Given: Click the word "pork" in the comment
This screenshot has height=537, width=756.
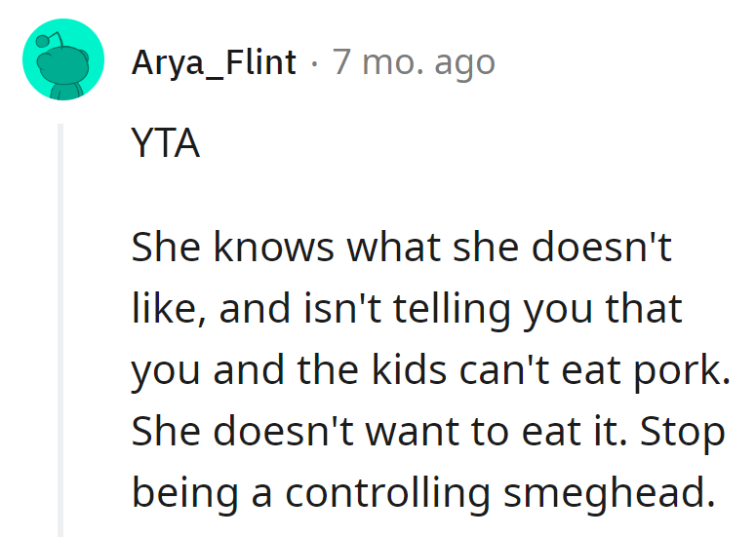Looking at the screenshot, I should pyautogui.click(x=689, y=370).
